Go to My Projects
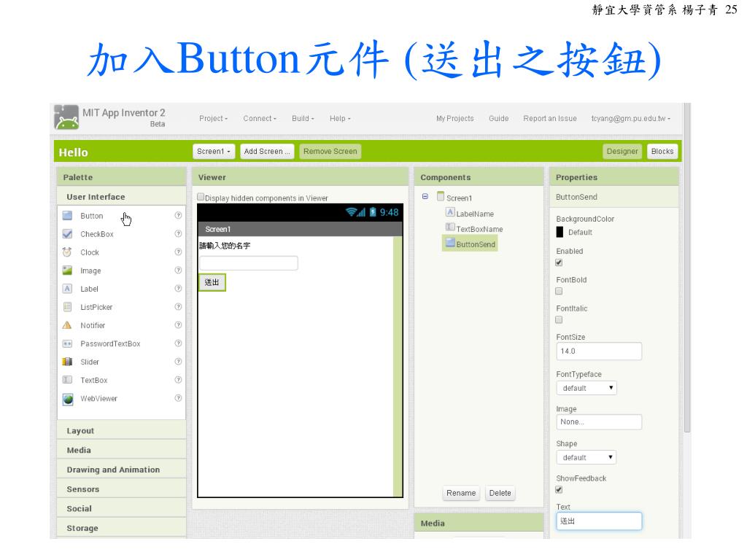 pos(455,119)
